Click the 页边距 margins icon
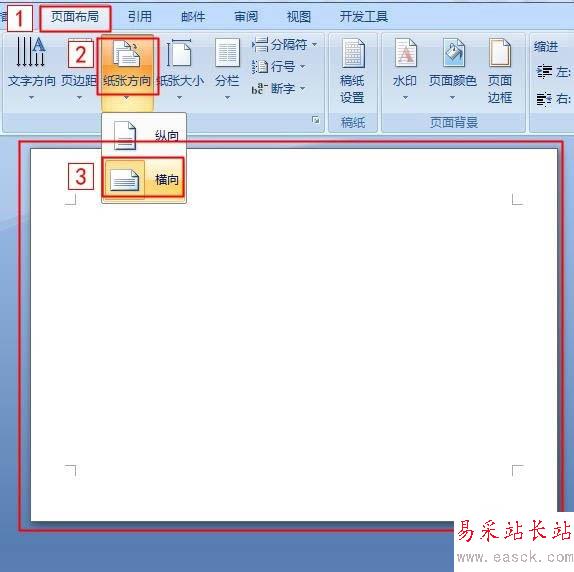 [80, 52]
